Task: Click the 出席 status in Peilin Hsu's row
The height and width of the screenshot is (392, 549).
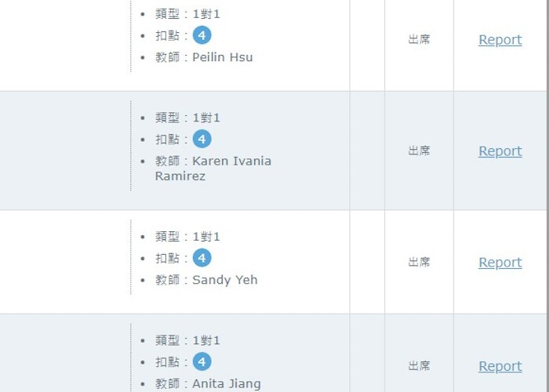Action: point(419,39)
